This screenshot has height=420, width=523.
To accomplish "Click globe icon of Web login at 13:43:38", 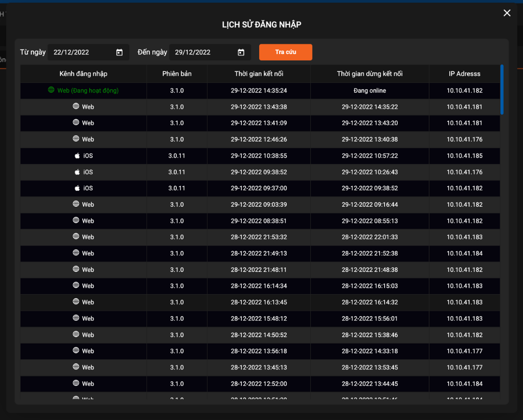I will coord(76,106).
